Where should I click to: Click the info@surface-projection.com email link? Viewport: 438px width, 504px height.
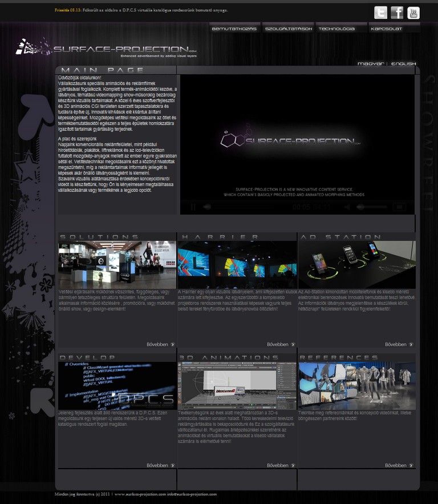192,494
